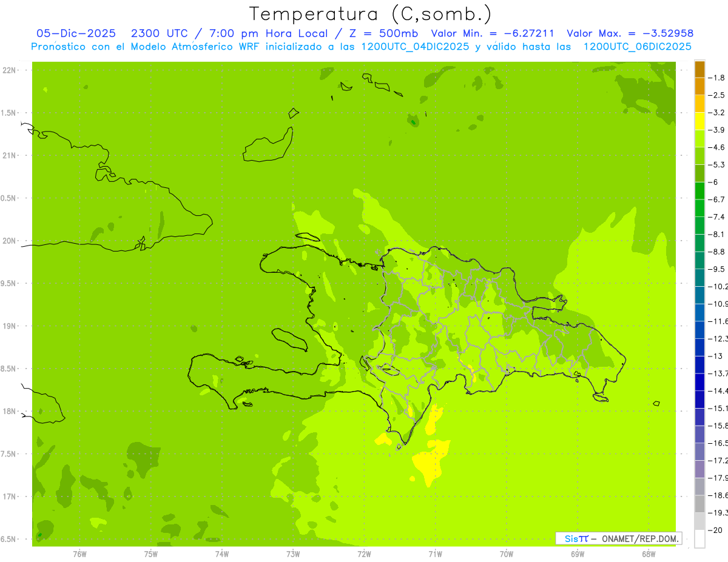The height and width of the screenshot is (562, 728).
Task: Click the '-14.4' color bar value
Action: pyautogui.click(x=718, y=391)
